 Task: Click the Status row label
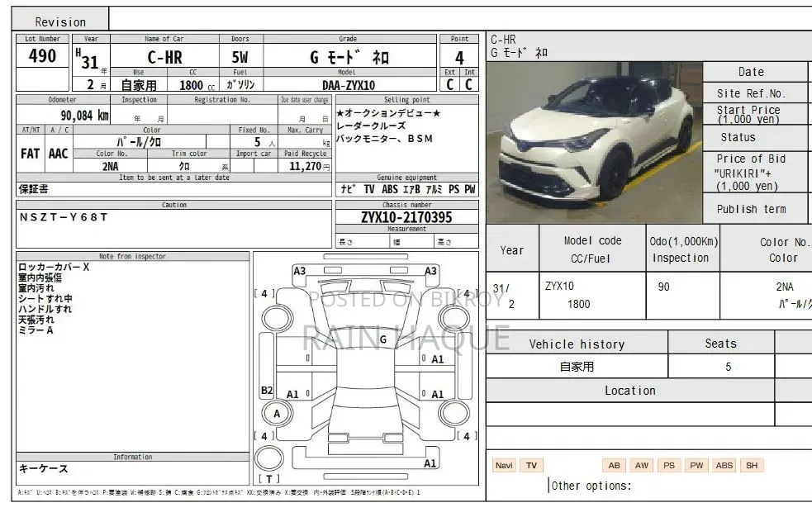pos(738,137)
